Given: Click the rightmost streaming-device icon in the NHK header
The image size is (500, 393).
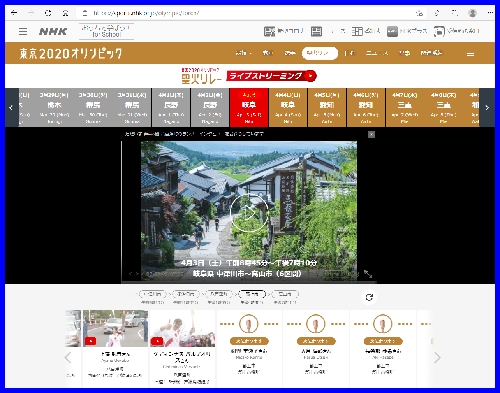Looking at the screenshot, I should click(439, 31).
